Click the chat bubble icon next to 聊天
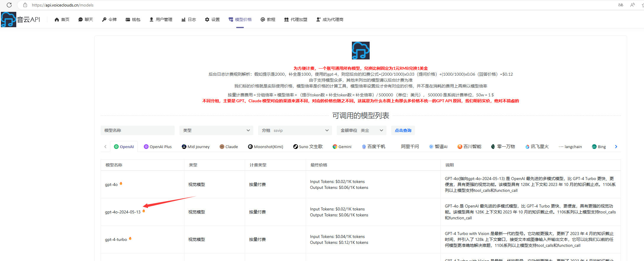 [80, 20]
